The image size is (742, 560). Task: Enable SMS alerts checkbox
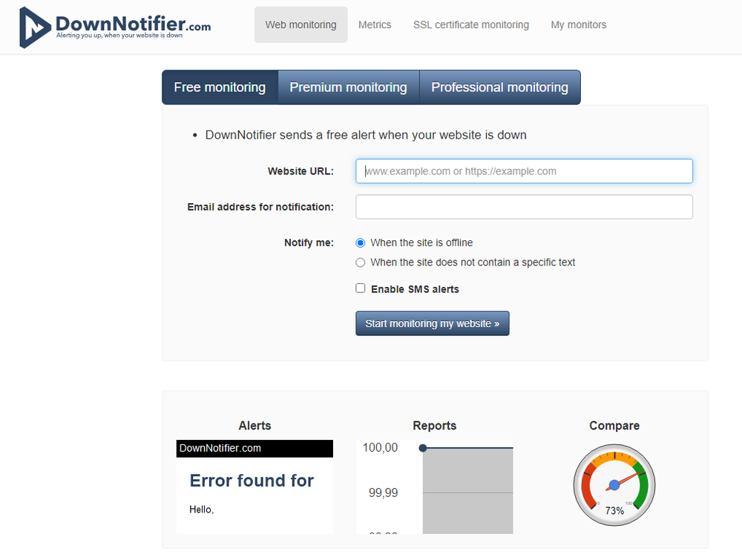pyautogui.click(x=360, y=289)
